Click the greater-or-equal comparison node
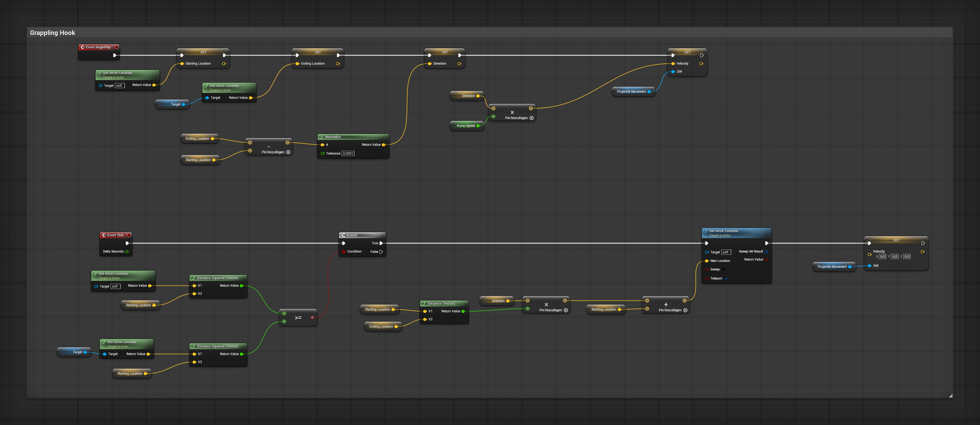This screenshot has height=425, width=980. pyautogui.click(x=298, y=318)
